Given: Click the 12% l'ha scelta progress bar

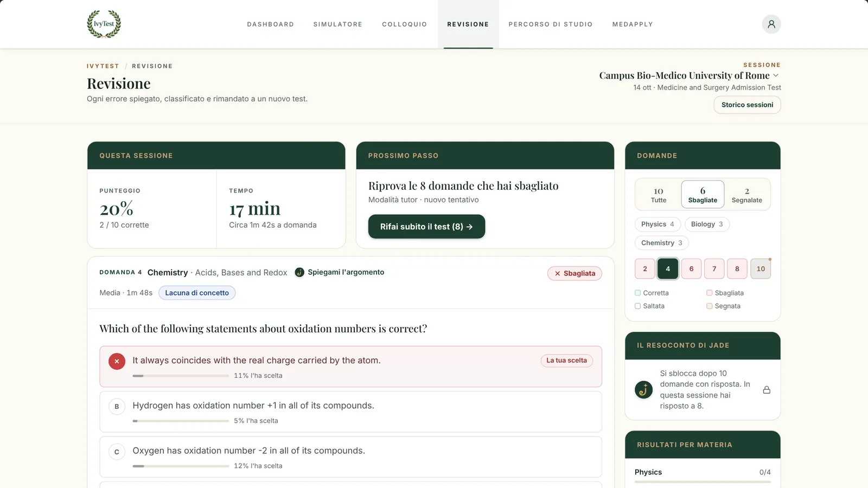Looking at the screenshot, I should click(181, 466).
